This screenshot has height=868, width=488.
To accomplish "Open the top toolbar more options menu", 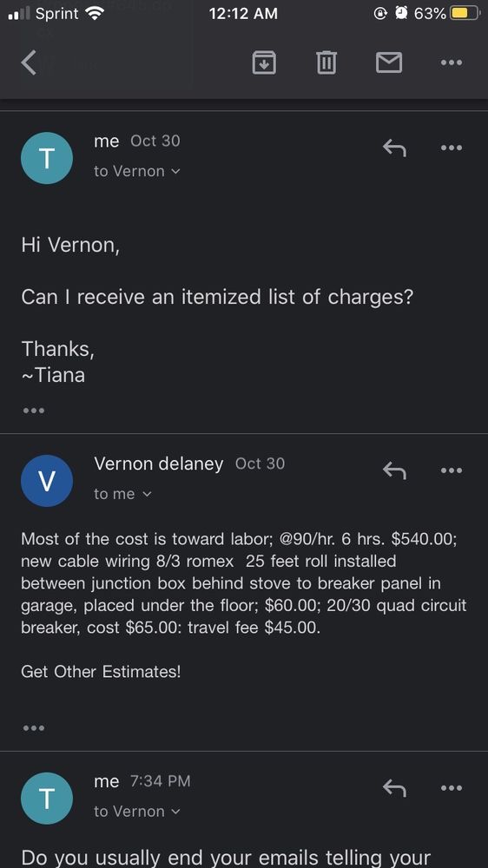I will (452, 62).
